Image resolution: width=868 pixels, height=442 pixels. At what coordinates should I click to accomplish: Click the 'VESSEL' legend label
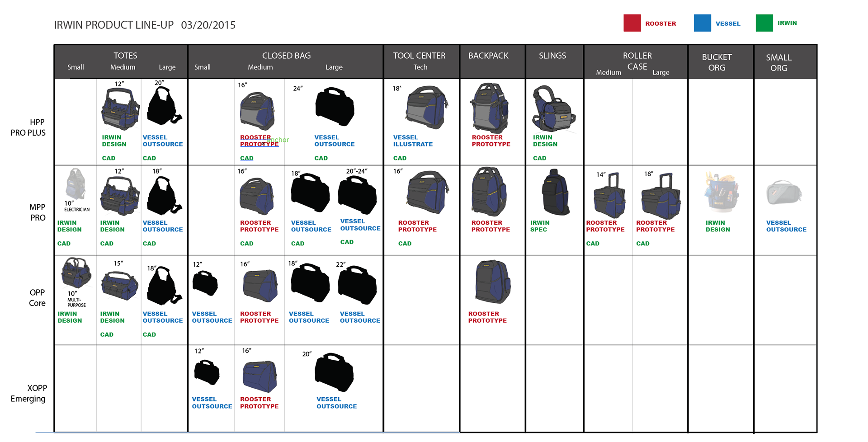(x=728, y=24)
